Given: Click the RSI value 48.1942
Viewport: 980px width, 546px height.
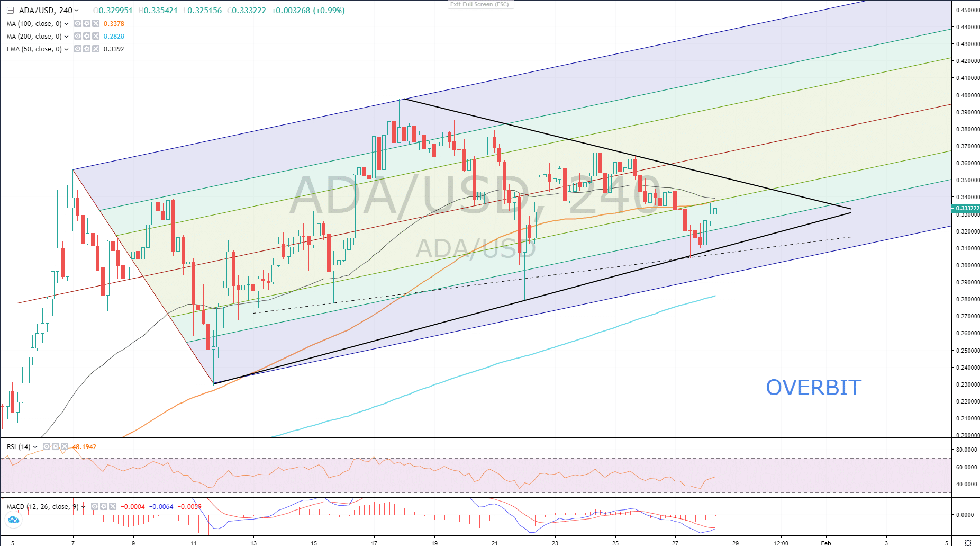Looking at the screenshot, I should coord(85,447).
